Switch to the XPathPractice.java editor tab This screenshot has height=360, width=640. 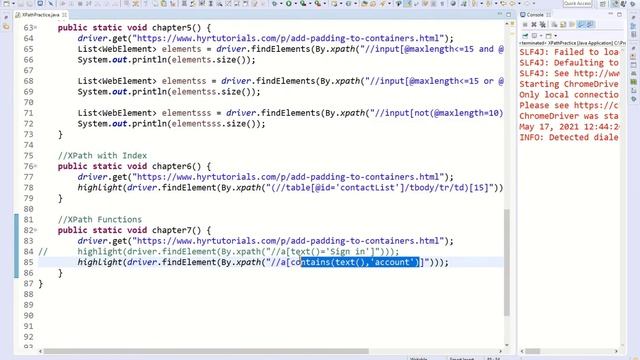click(x=40, y=15)
